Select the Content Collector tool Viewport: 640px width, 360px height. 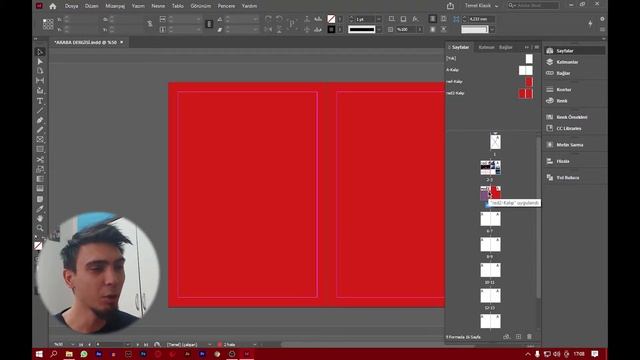point(40,91)
